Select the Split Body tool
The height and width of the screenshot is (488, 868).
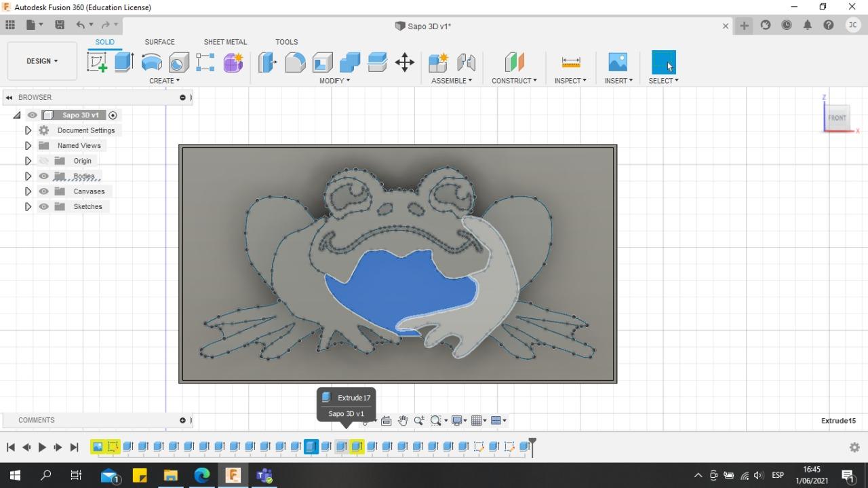pyautogui.click(x=378, y=62)
